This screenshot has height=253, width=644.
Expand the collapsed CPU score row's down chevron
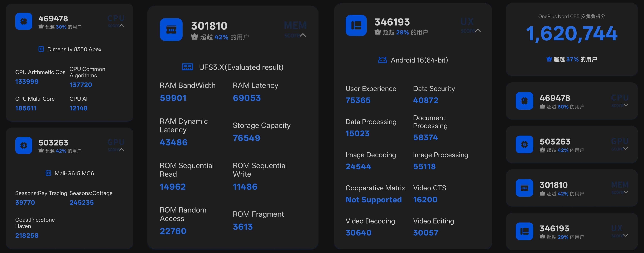click(626, 105)
